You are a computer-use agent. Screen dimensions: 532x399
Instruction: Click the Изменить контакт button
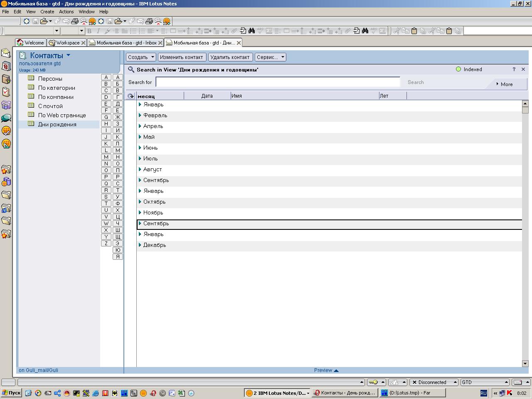click(x=181, y=57)
